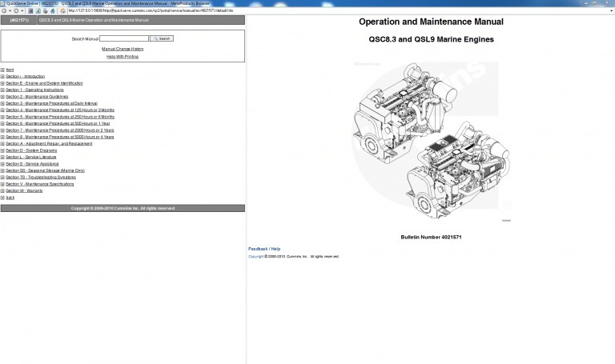
Task: Go back using the browser back arrow
Action: (x=4, y=11)
